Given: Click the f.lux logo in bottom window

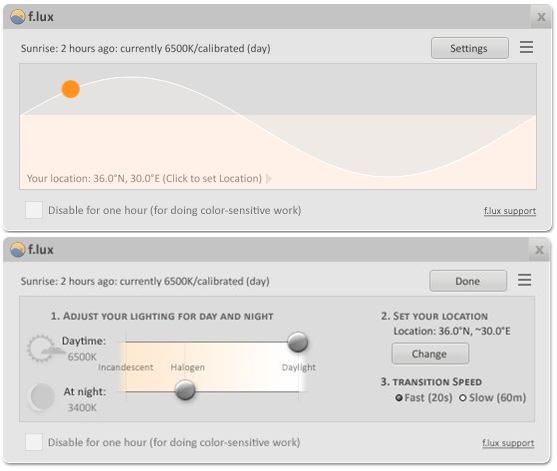Looking at the screenshot, I should 18,249.
